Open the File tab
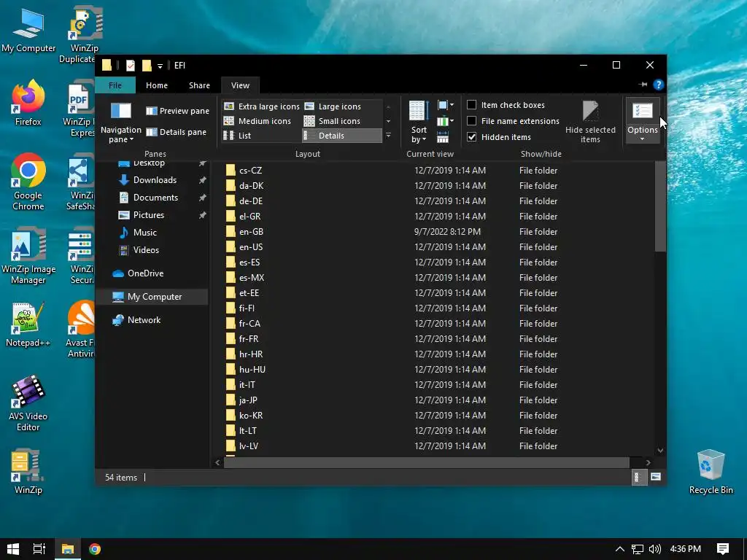This screenshot has height=560, width=747. [115, 85]
